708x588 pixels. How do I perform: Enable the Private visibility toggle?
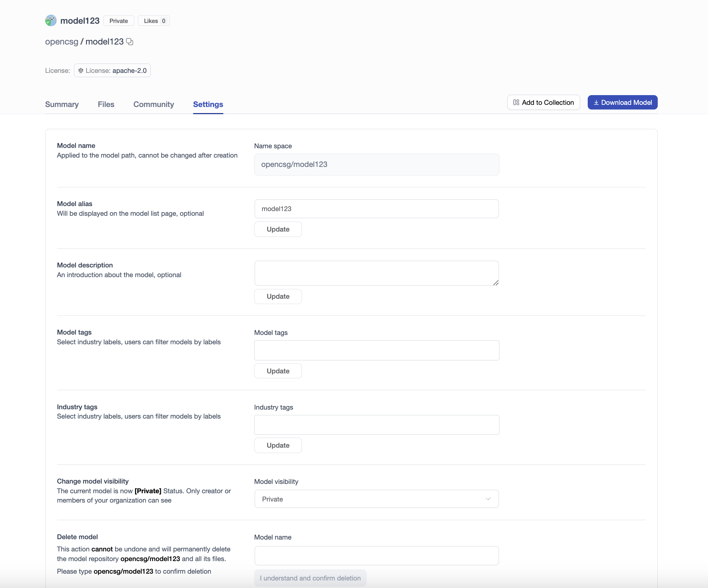pos(376,499)
